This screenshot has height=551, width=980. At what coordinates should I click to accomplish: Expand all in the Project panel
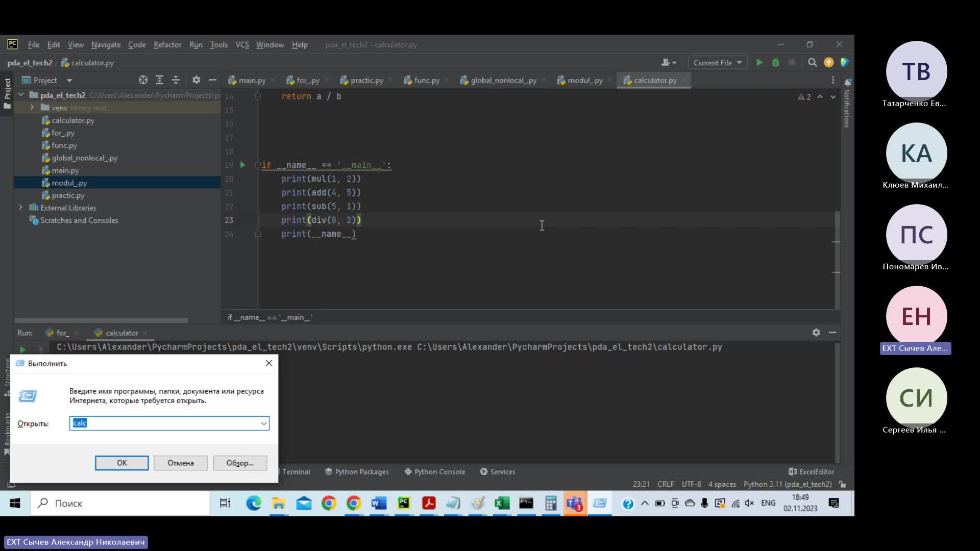tap(159, 80)
